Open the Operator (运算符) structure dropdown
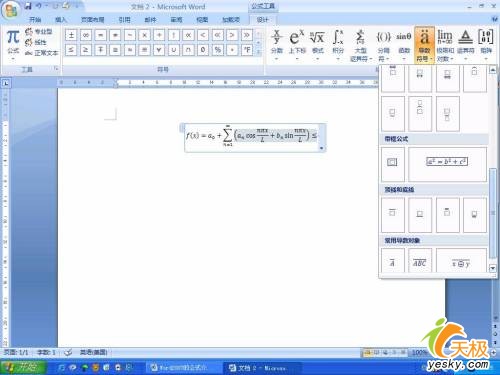Screen dimensions: 500x375 tap(466, 45)
